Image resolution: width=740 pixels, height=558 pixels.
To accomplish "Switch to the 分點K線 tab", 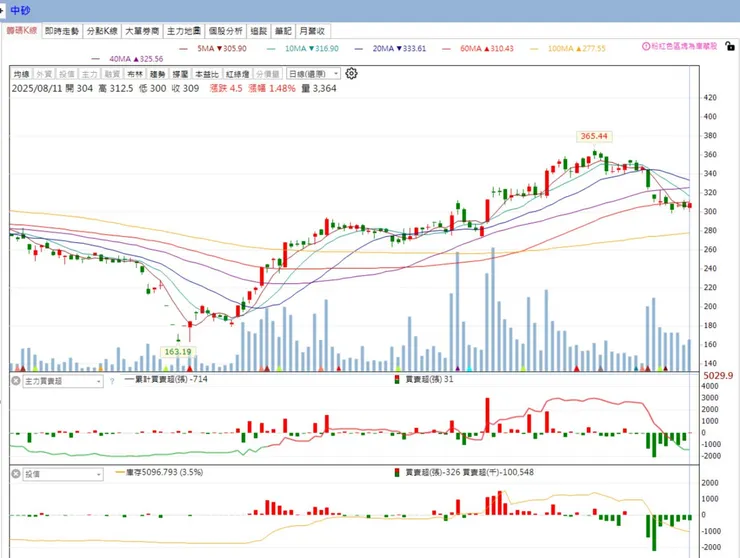I will [x=102, y=31].
